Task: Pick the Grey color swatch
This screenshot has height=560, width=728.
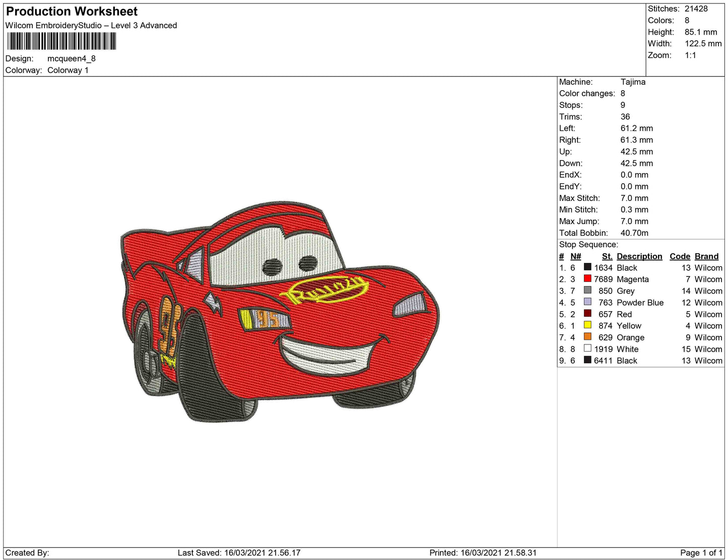Action: point(587,290)
